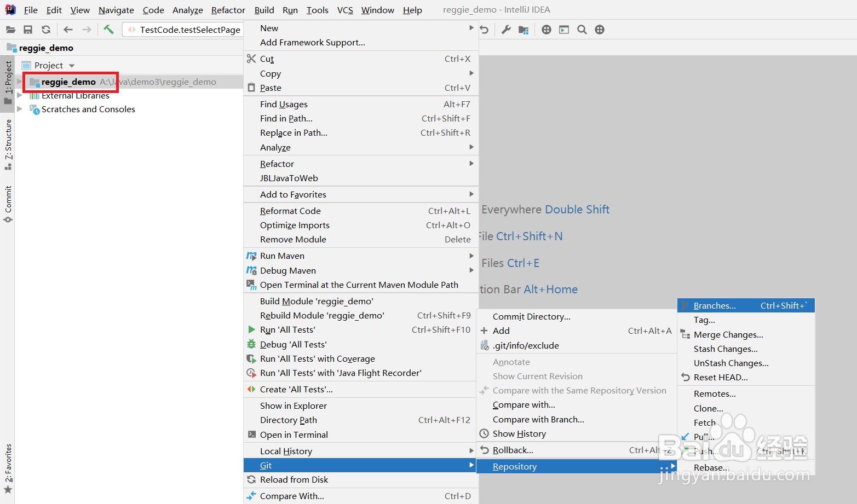The image size is (857, 504).
Task: Open the TestCode.testSelectPage run configuration dropdown
Action: (x=183, y=30)
